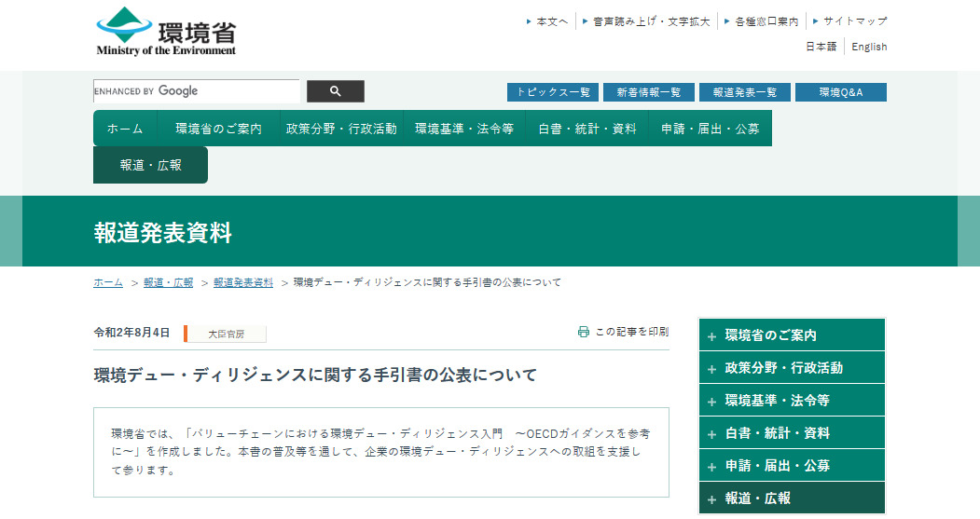Expand 白書・統計・資料 in sidebar
The width and height of the screenshot is (980, 519).
791,433
